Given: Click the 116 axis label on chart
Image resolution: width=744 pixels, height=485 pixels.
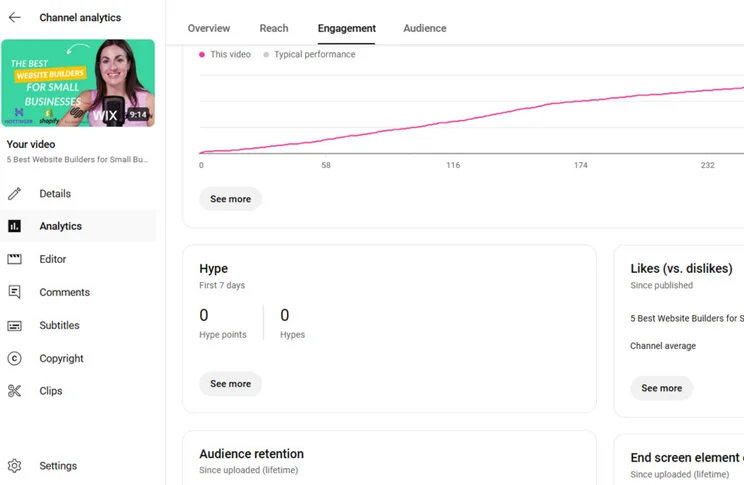Looking at the screenshot, I should click(453, 165).
